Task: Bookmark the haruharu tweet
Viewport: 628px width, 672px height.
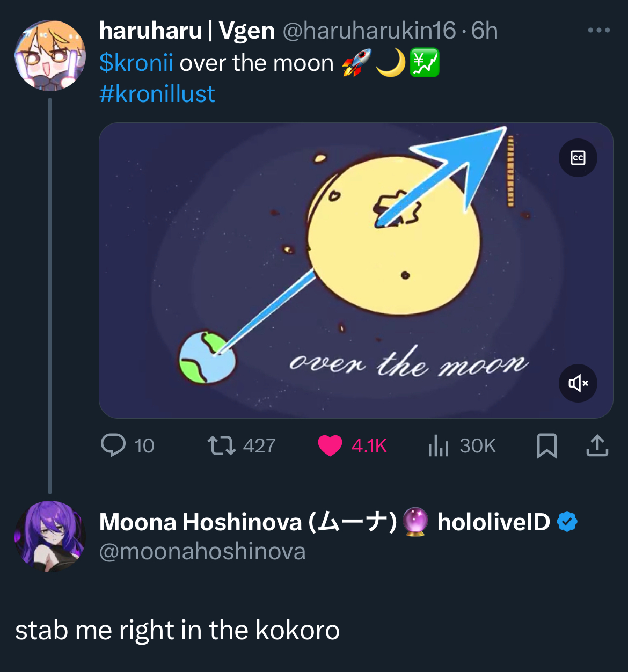Action: point(546,445)
